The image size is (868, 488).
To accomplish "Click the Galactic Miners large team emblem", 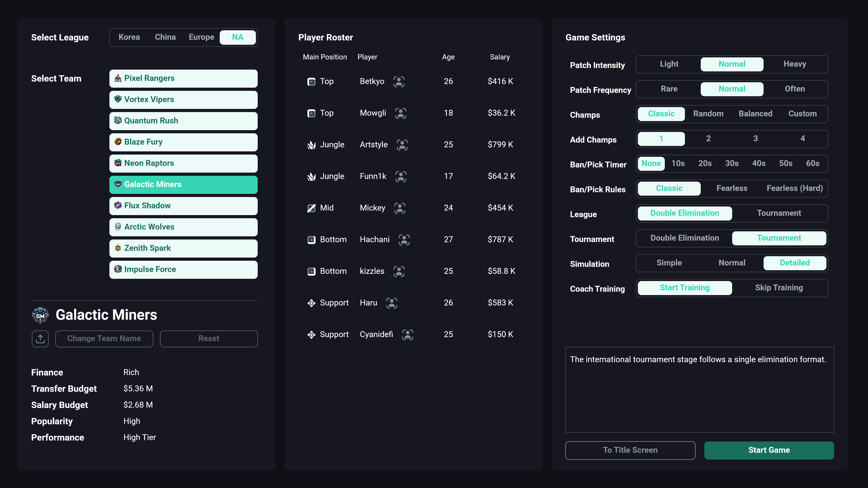I will pos(40,315).
